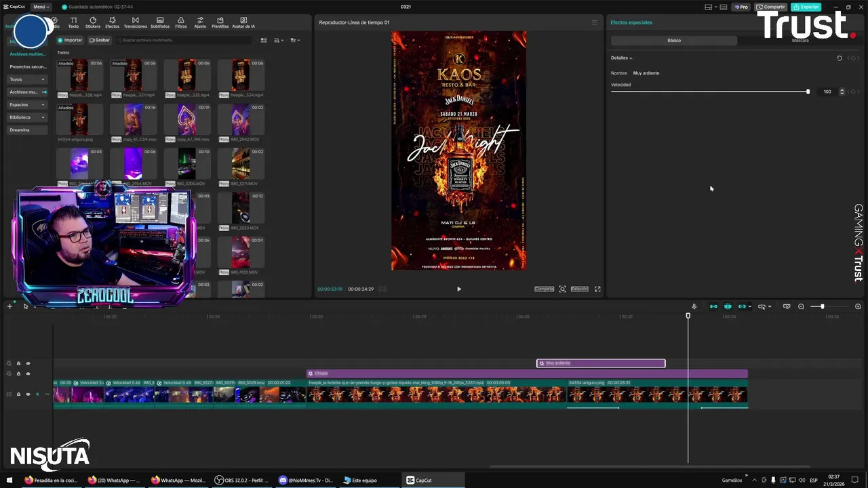The height and width of the screenshot is (488, 868).
Task: Expand the Biblioteca section
Action: click(27, 117)
